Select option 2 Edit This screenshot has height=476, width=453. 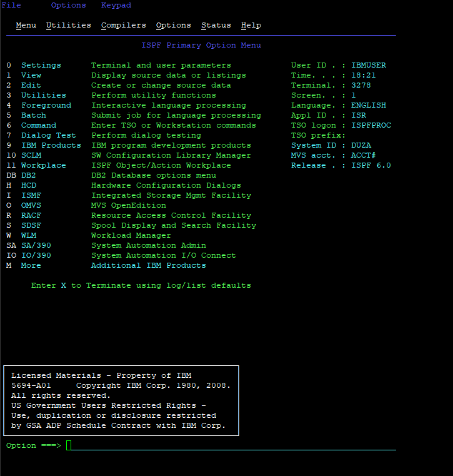tap(31, 85)
